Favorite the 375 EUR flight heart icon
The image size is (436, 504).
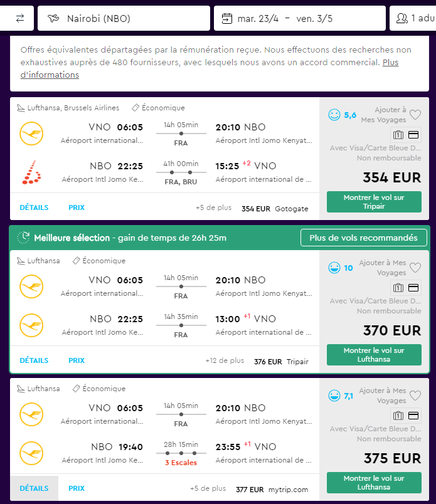415,396
